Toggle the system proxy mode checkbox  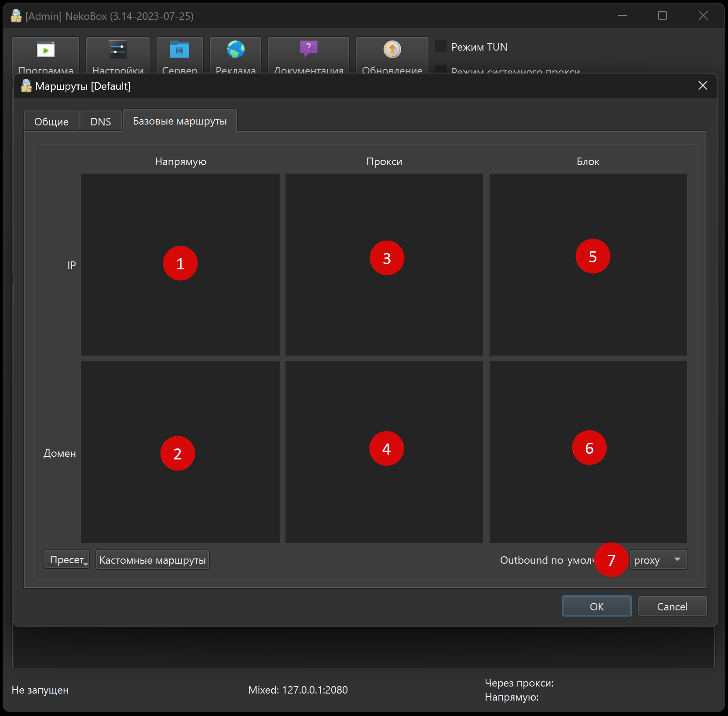441,70
